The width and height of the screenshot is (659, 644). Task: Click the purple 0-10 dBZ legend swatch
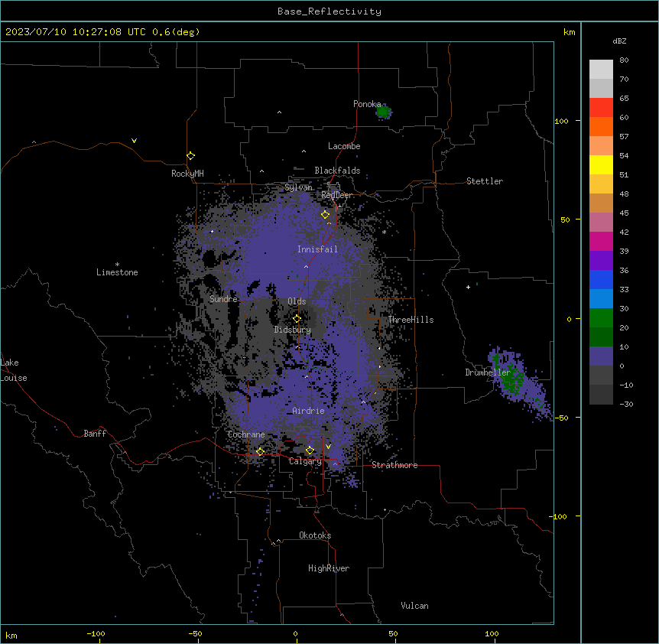[x=601, y=356]
